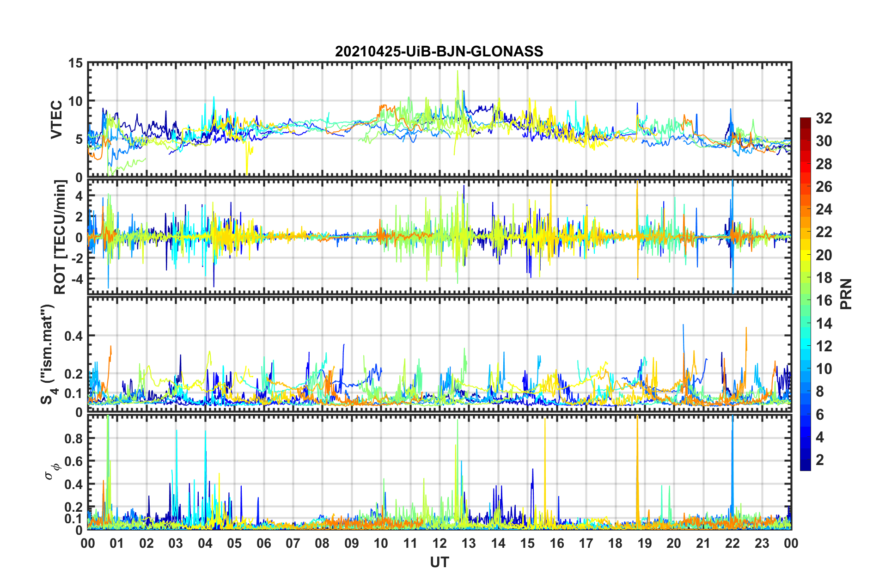Click hour label 11 on UT axis
Viewport: 879px width, 588px height.
pyautogui.click(x=410, y=543)
